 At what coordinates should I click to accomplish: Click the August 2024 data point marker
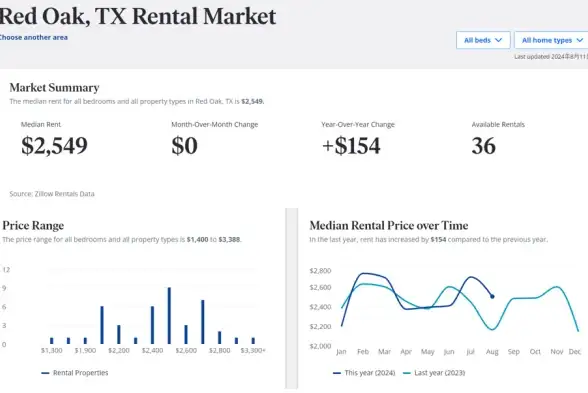pos(492,297)
